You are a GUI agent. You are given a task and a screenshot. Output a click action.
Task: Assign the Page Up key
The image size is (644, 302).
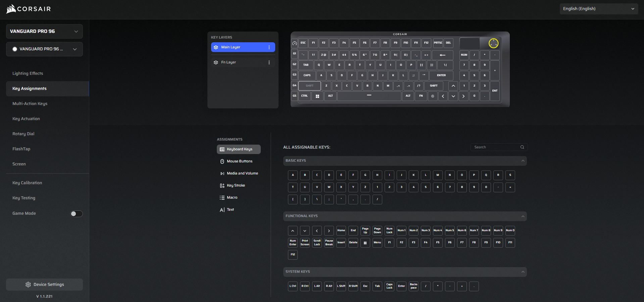pyautogui.click(x=365, y=231)
